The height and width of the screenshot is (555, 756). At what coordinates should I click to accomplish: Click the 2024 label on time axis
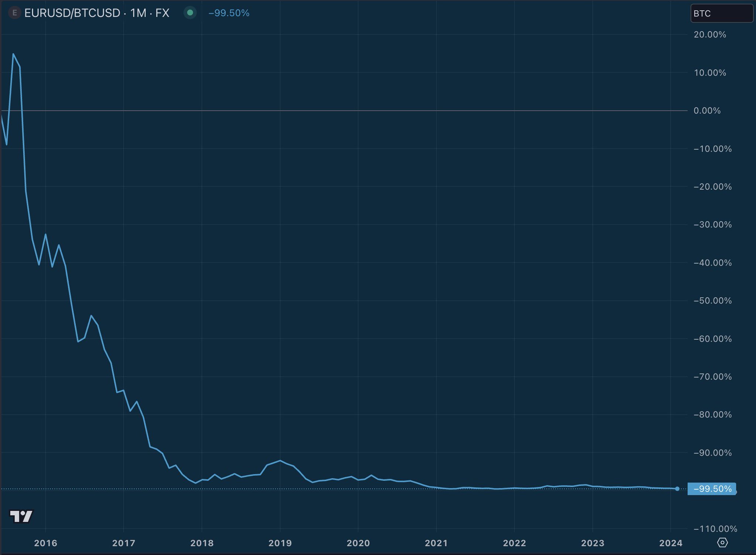pos(670,543)
